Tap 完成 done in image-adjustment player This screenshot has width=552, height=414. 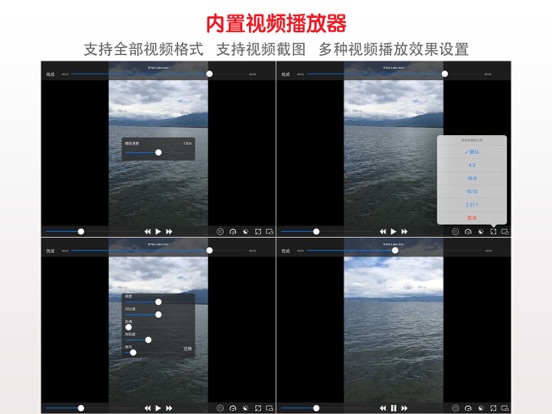[x=50, y=251]
